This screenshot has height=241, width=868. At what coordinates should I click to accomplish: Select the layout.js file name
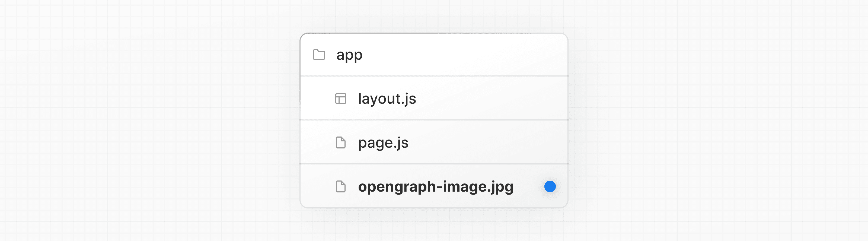tap(387, 99)
